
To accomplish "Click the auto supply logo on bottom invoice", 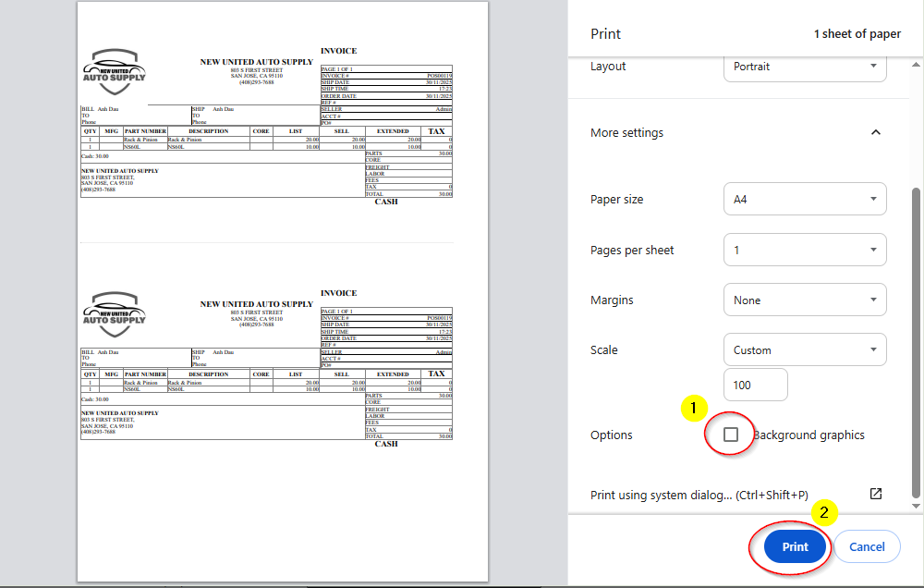I will (x=115, y=315).
